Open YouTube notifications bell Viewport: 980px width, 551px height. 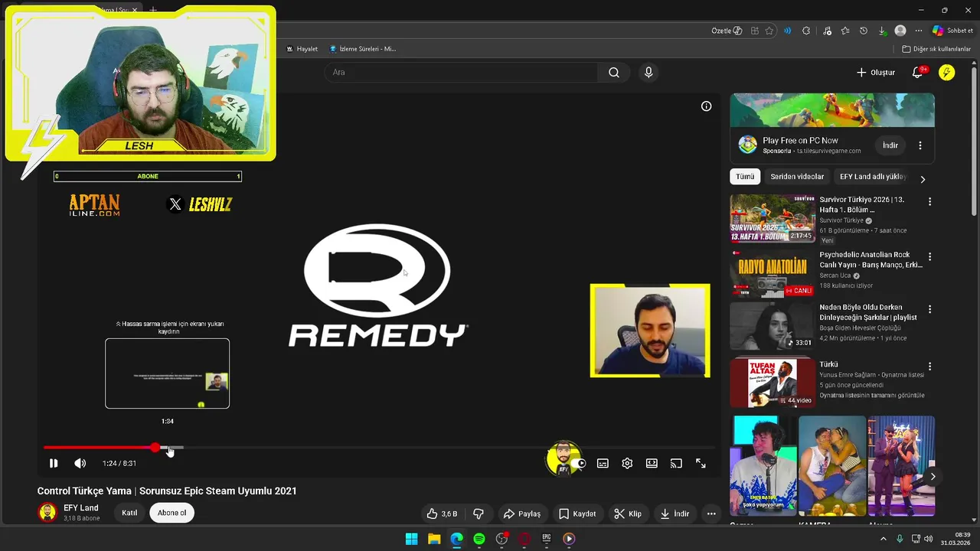[917, 72]
